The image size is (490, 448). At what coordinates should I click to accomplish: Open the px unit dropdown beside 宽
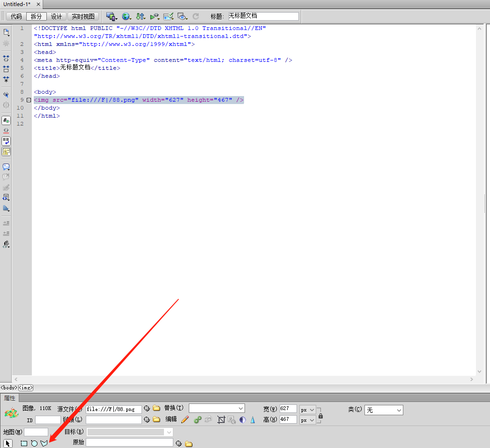(x=307, y=409)
